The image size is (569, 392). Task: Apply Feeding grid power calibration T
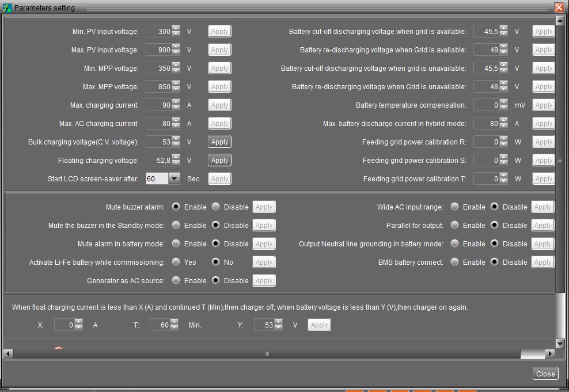click(544, 179)
